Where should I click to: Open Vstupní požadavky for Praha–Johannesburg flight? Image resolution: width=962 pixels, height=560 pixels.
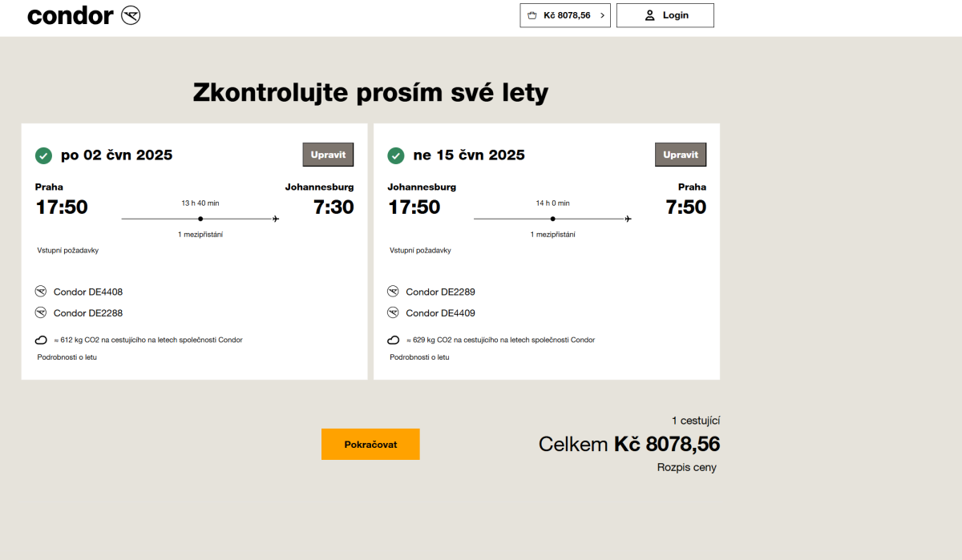tap(67, 251)
